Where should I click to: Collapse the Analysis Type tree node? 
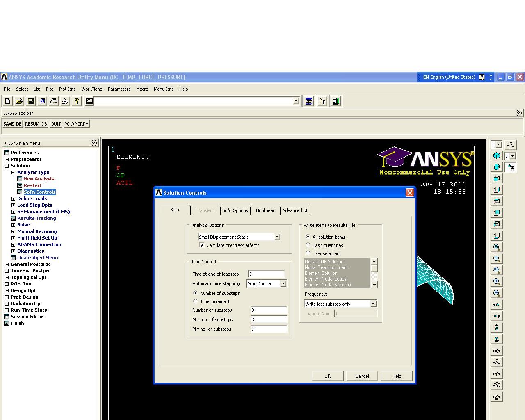(x=13, y=172)
